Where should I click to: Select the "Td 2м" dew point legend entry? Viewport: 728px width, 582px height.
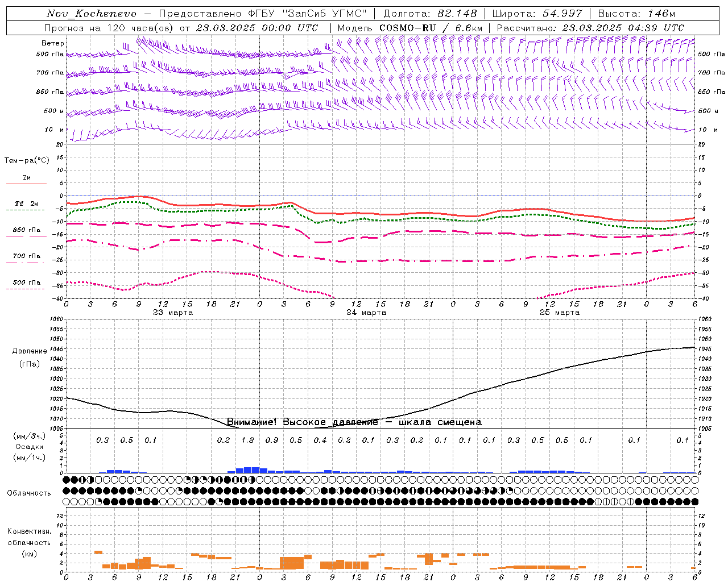[27, 203]
